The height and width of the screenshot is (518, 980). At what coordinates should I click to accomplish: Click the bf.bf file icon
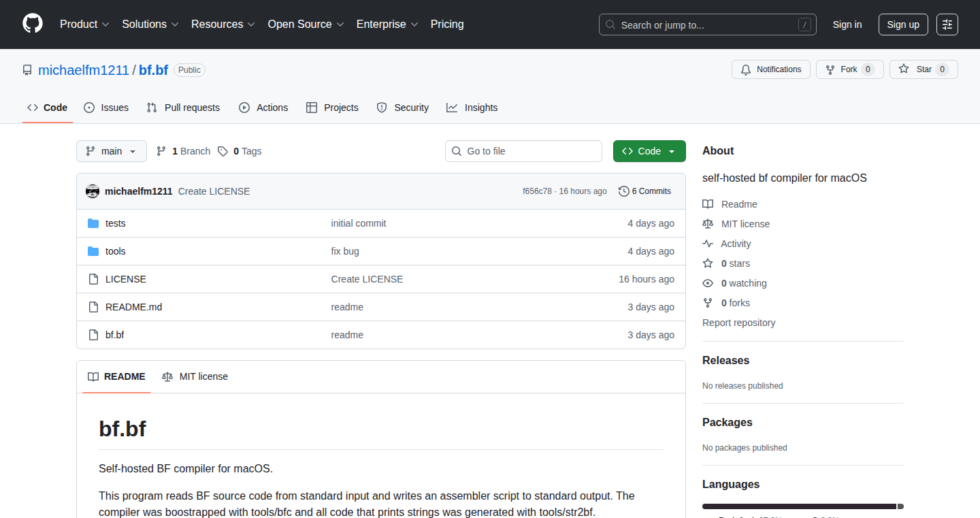tap(93, 335)
